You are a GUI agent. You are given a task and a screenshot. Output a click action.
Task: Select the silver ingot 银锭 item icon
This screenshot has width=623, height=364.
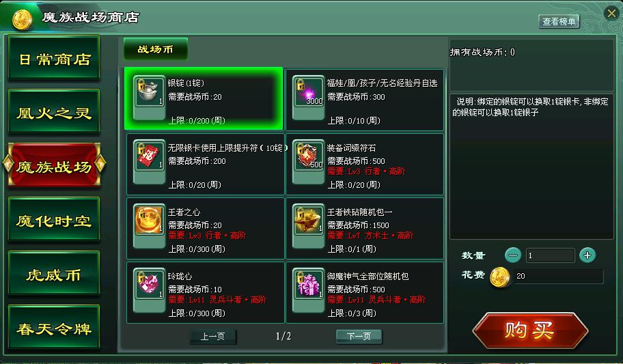[149, 92]
